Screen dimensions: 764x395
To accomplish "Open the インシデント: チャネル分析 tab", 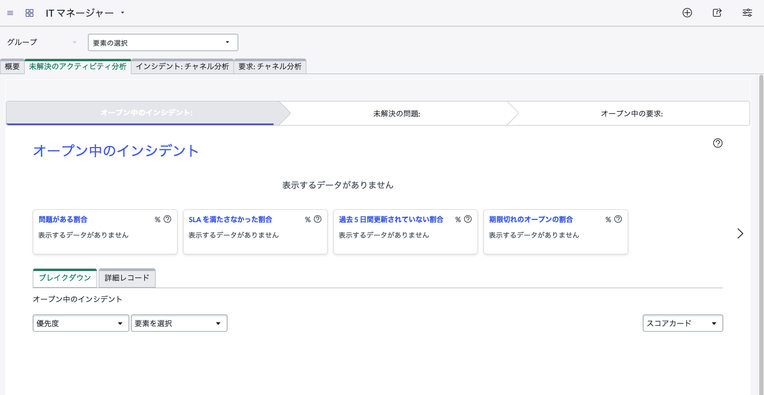I will tap(183, 67).
